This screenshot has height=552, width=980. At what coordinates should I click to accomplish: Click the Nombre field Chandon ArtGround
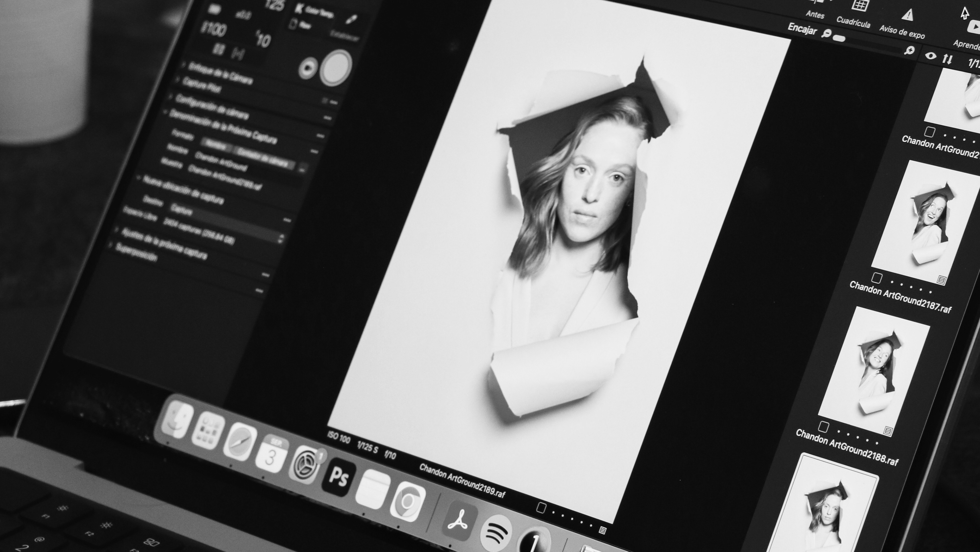pos(221,161)
